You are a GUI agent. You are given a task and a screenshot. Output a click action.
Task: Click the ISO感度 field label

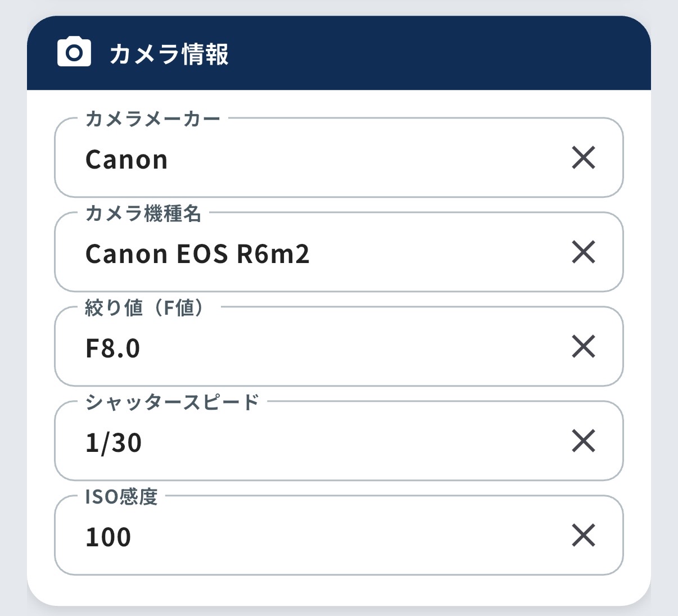coord(121,496)
